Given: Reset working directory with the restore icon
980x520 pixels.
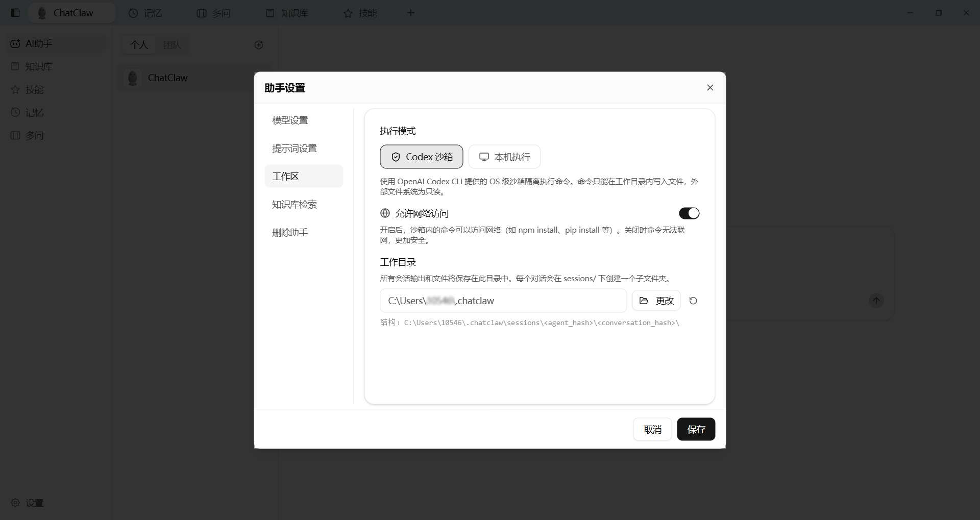Looking at the screenshot, I should [x=693, y=301].
